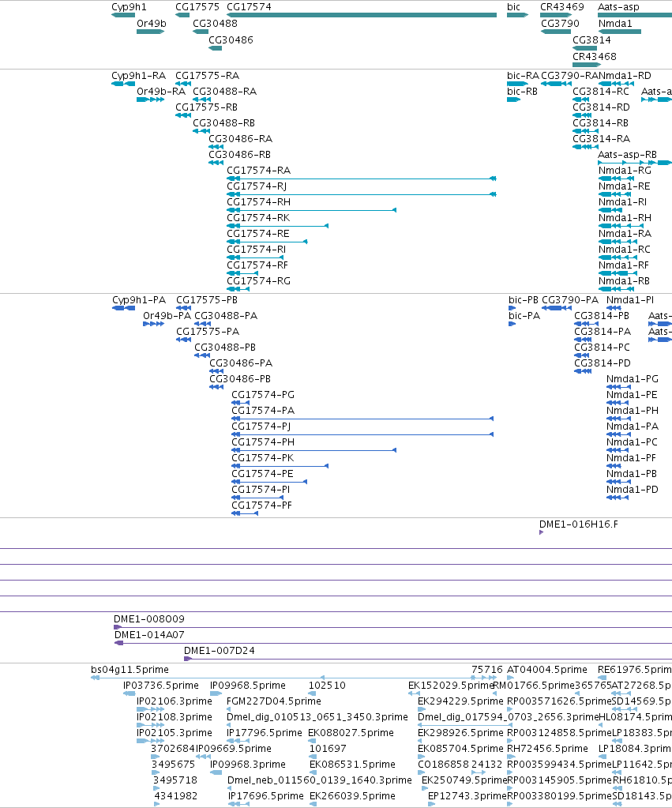Screen dimensions: 672x808
Task: Select the CR43468 gene label
Action: [x=594, y=57]
